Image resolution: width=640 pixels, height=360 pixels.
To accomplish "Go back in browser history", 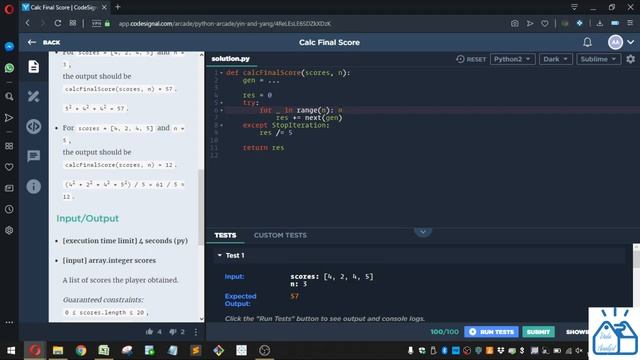I will click(x=28, y=23).
